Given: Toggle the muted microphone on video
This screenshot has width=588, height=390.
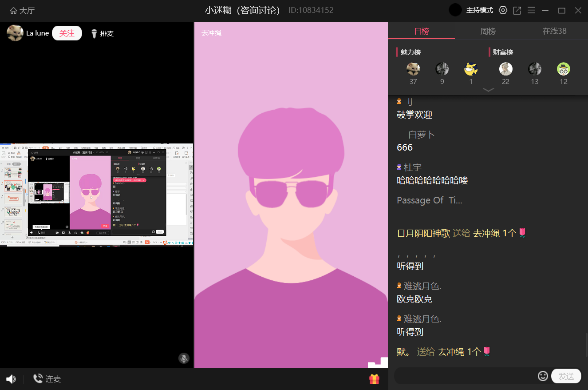Looking at the screenshot, I should pyautogui.click(x=184, y=358).
